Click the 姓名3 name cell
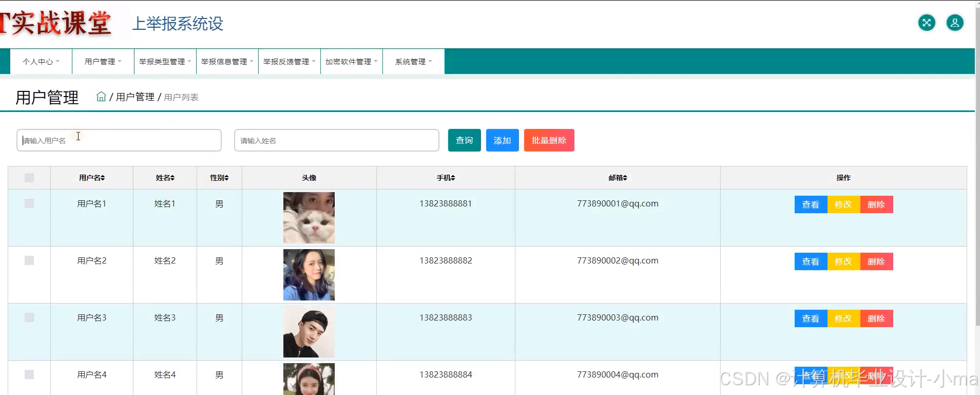The height and width of the screenshot is (395, 980). [165, 317]
